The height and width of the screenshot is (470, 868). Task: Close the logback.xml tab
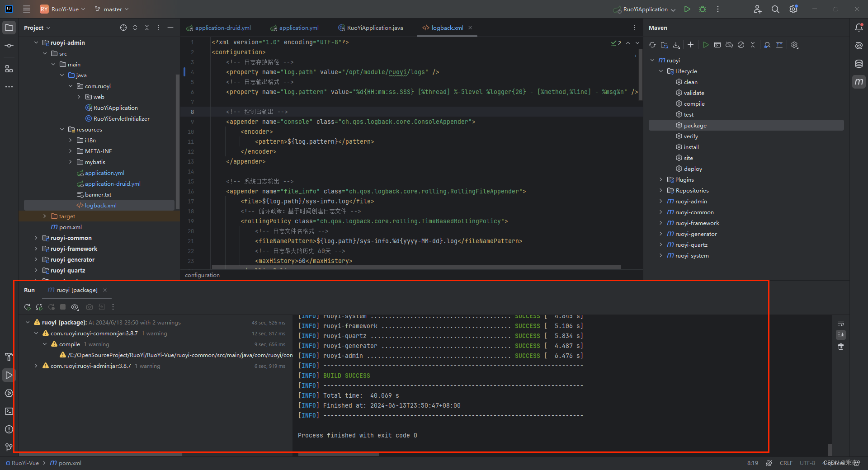coord(470,28)
